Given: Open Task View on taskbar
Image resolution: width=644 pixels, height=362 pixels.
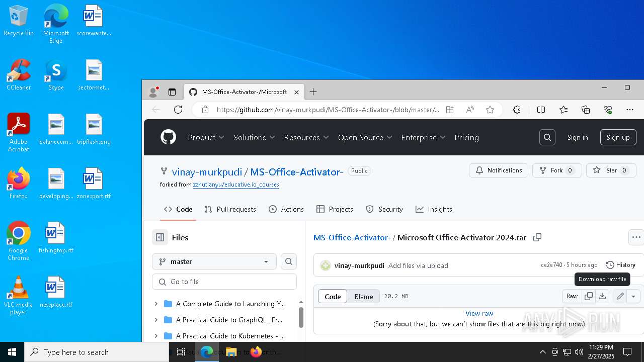Looking at the screenshot, I should click(x=181, y=352).
